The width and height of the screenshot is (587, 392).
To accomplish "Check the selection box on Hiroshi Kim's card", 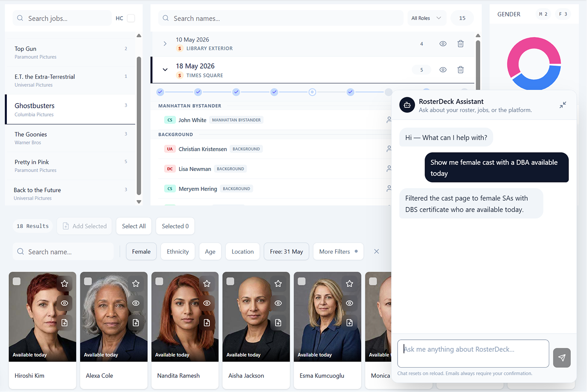I will pyautogui.click(x=17, y=281).
